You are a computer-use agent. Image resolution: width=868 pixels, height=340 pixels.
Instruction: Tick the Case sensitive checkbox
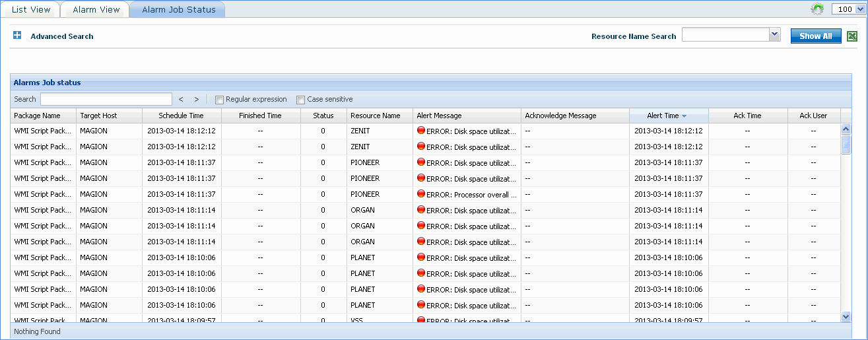click(x=300, y=100)
